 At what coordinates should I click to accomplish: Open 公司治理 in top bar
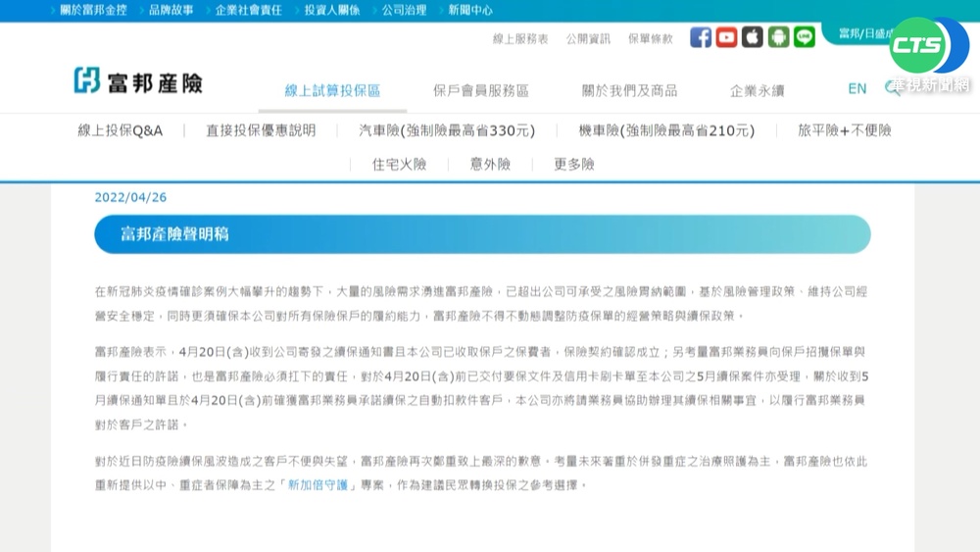point(404,10)
